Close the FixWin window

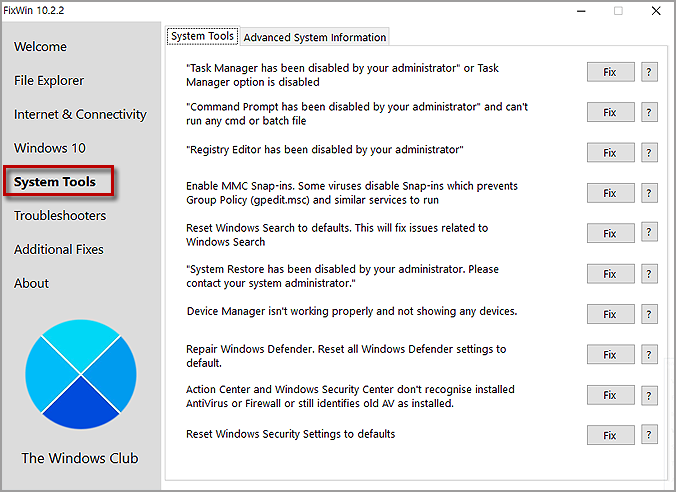coord(656,11)
